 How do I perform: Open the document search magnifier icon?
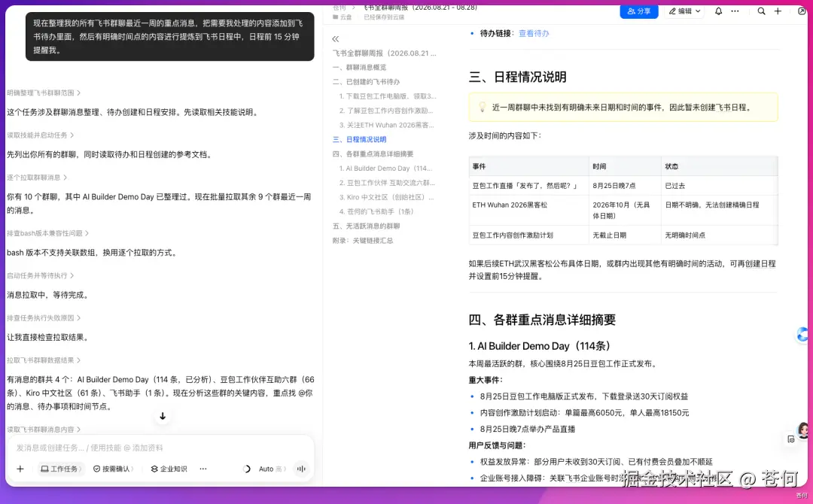pos(761,11)
